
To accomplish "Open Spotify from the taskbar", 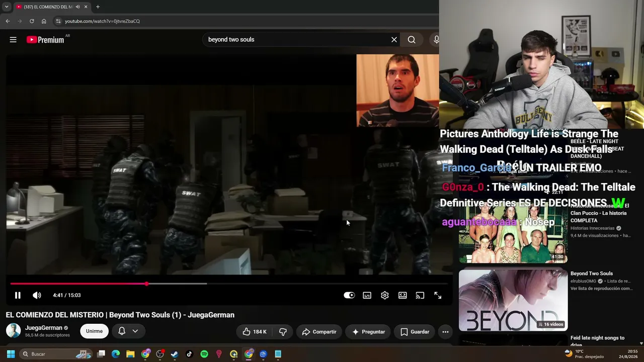I will pyautogui.click(x=204, y=354).
